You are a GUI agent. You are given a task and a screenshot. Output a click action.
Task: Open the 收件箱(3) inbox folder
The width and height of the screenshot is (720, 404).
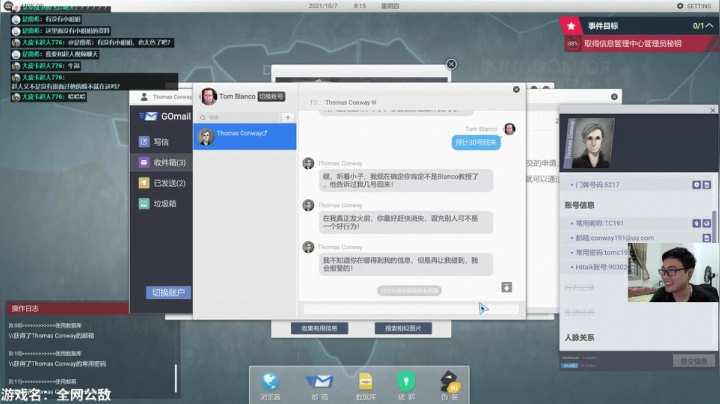click(x=161, y=163)
